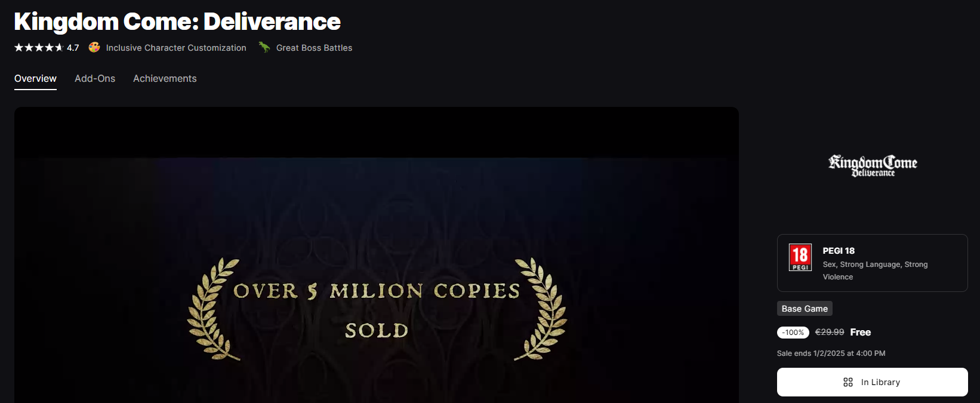Click the five-star rating icons
The image size is (980, 403).
pyautogui.click(x=39, y=48)
